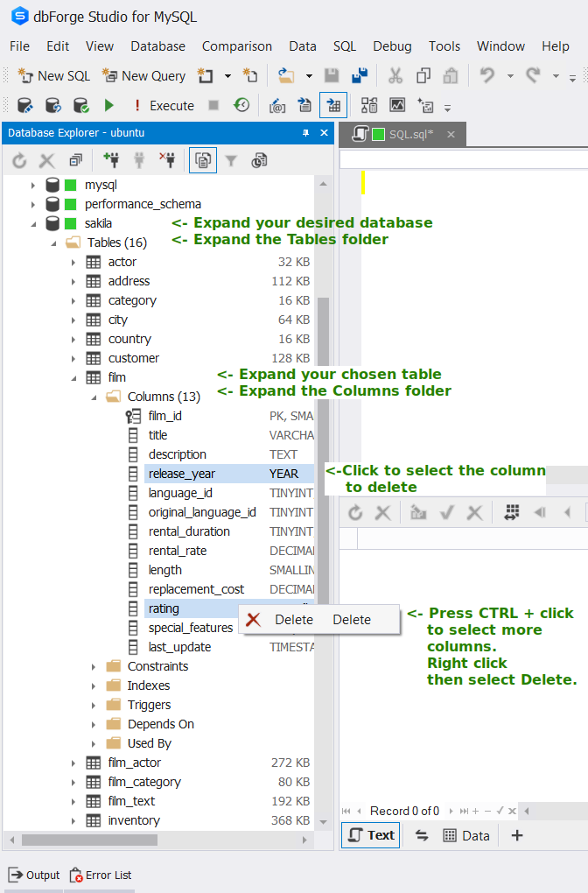The width and height of the screenshot is (588, 893).
Task: Open the Output panel
Action: (33, 875)
